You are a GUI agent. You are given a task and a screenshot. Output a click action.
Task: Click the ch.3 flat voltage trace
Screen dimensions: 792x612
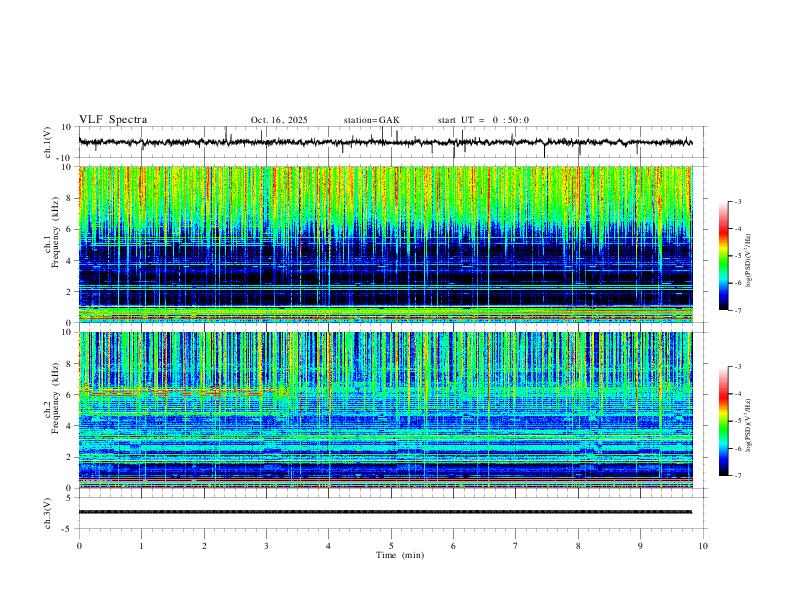[385, 512]
